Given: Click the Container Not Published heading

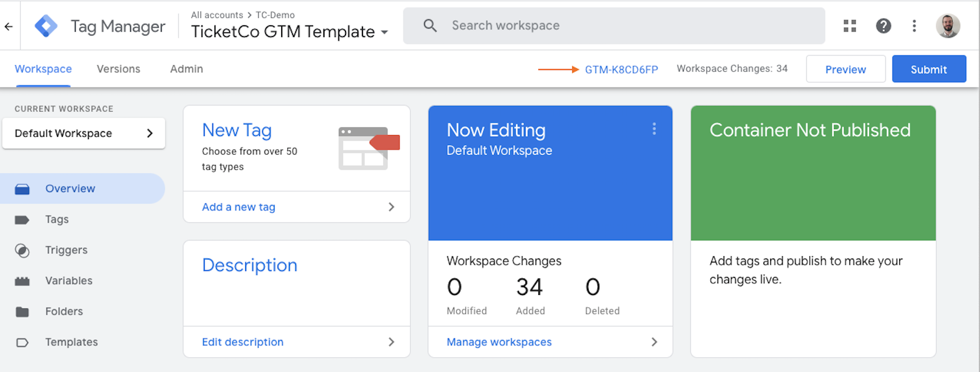Looking at the screenshot, I should coord(810,131).
